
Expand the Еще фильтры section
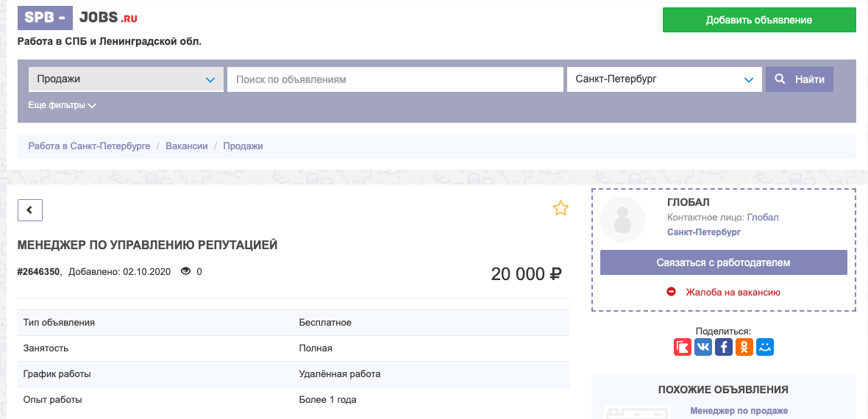point(62,105)
